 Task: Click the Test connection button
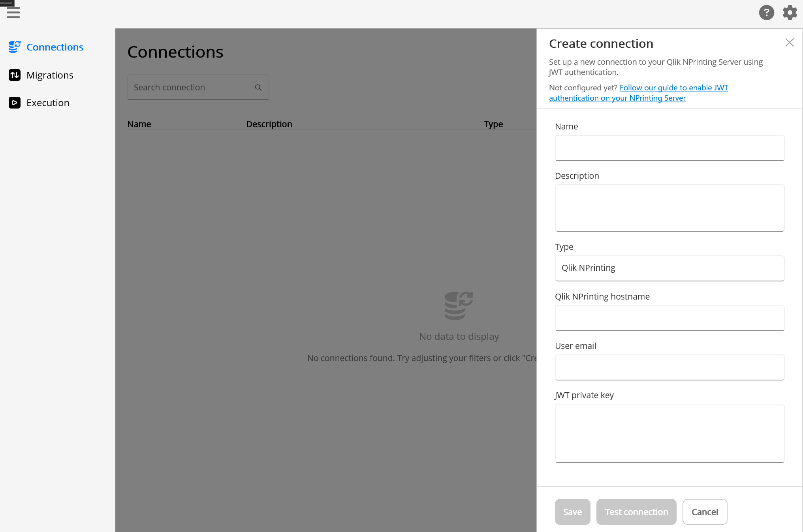pos(636,511)
